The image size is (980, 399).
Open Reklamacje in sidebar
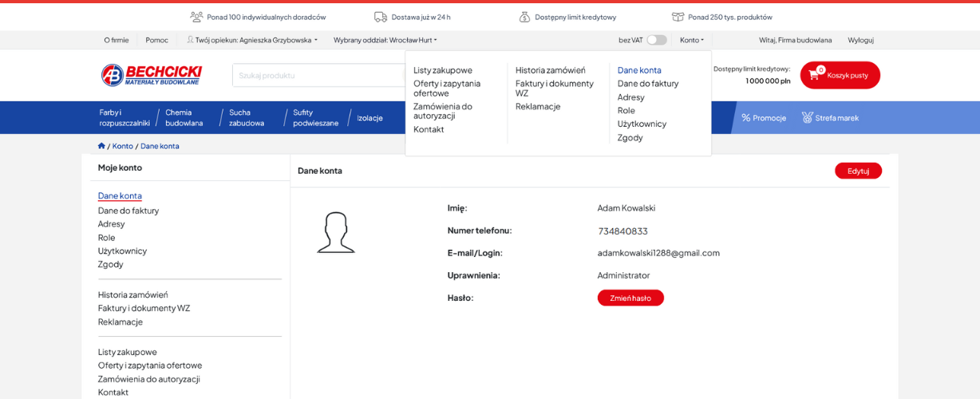tap(121, 322)
